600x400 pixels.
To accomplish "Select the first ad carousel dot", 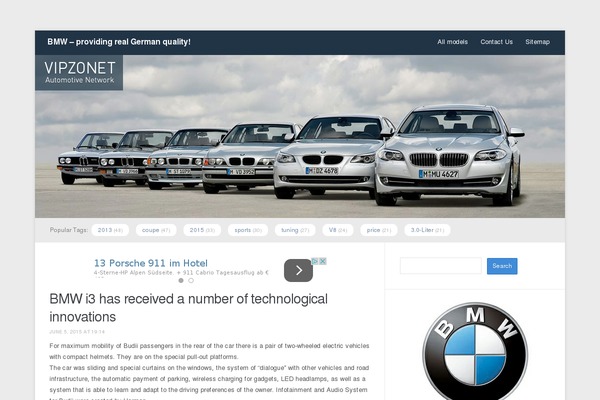I will tap(181, 281).
